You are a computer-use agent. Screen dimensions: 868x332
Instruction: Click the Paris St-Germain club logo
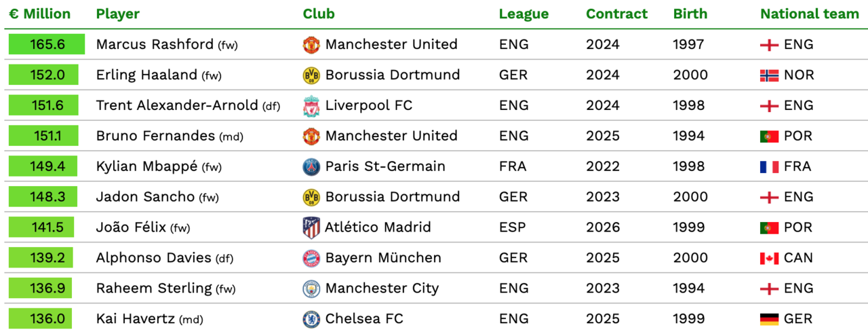[311, 167]
